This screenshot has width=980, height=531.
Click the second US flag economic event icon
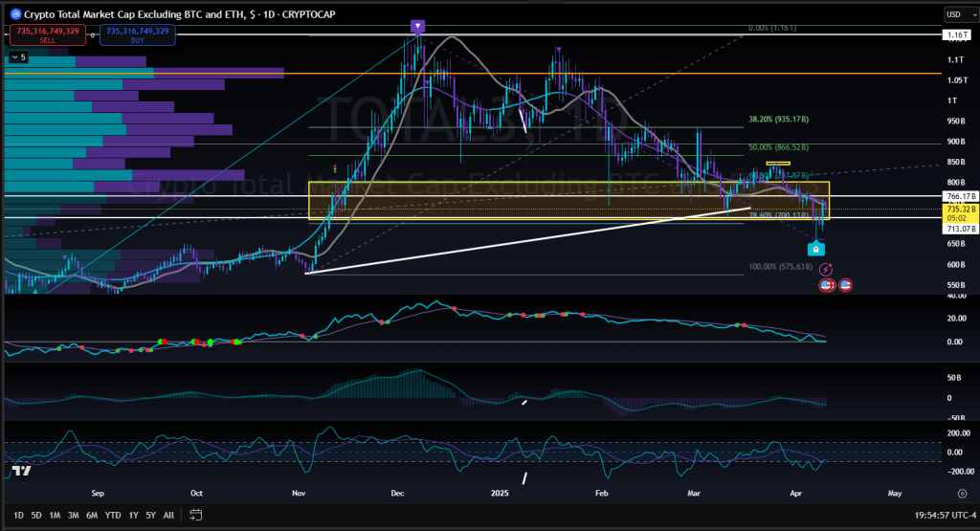pyautogui.click(x=845, y=285)
